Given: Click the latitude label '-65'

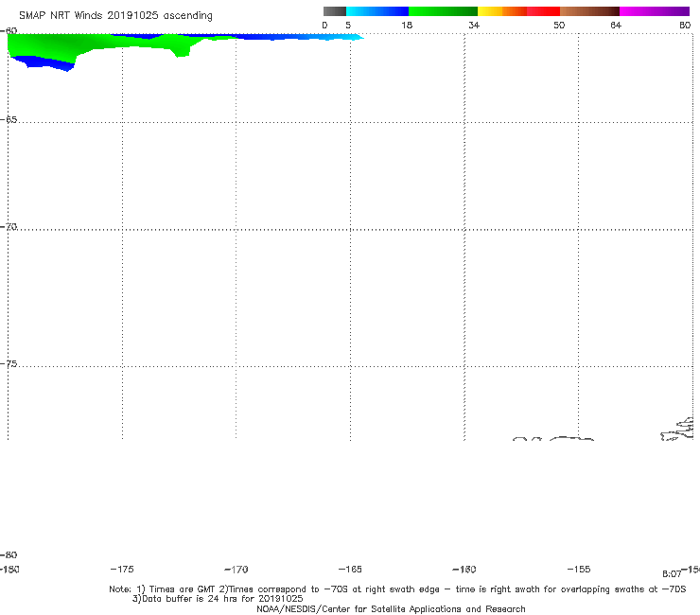Looking at the screenshot, I should (9, 120).
